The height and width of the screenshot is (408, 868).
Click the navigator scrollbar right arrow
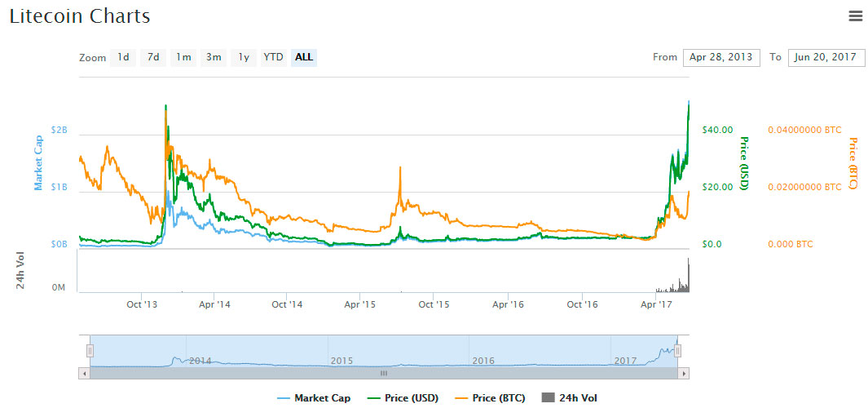pyautogui.click(x=685, y=374)
